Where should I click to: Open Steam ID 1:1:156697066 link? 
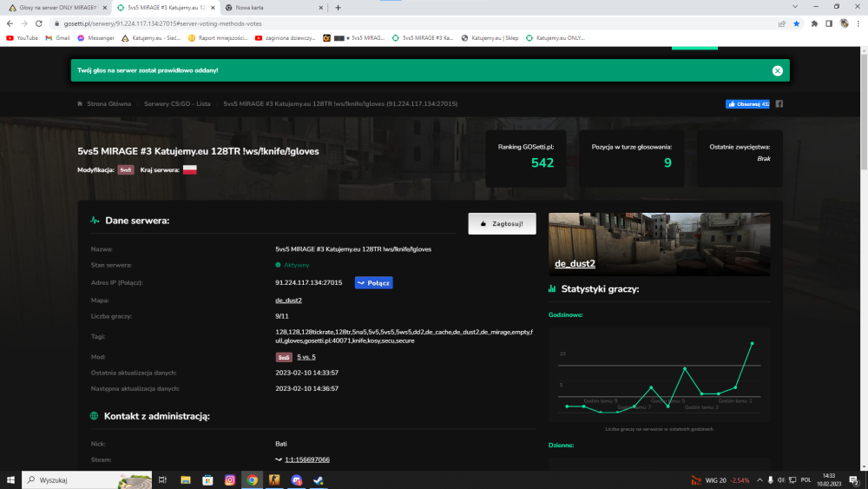(x=307, y=459)
